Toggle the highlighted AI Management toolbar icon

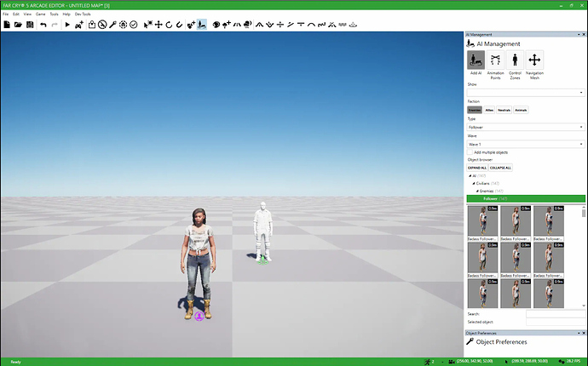coord(202,25)
